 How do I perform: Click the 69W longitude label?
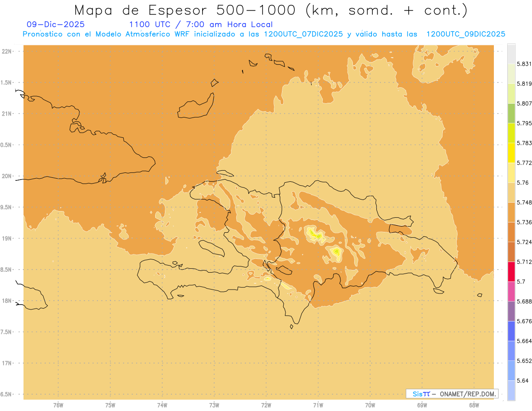coord(422,405)
